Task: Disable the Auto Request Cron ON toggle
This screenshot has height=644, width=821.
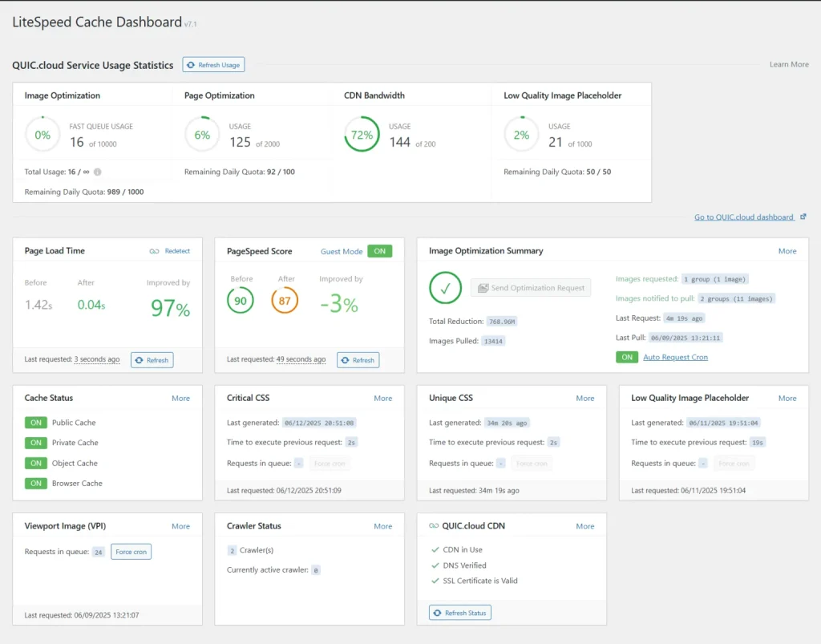Action: (x=627, y=357)
